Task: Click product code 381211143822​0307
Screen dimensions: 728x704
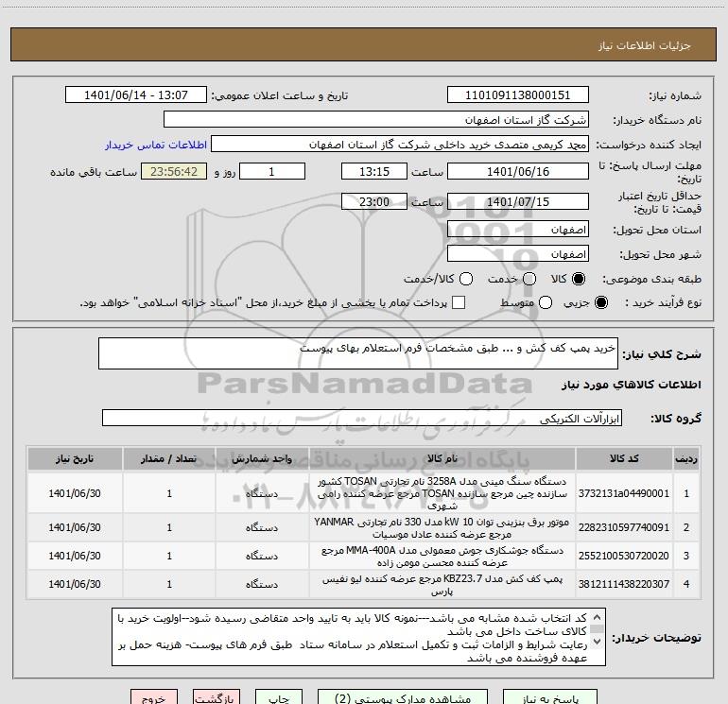Action: [624, 584]
